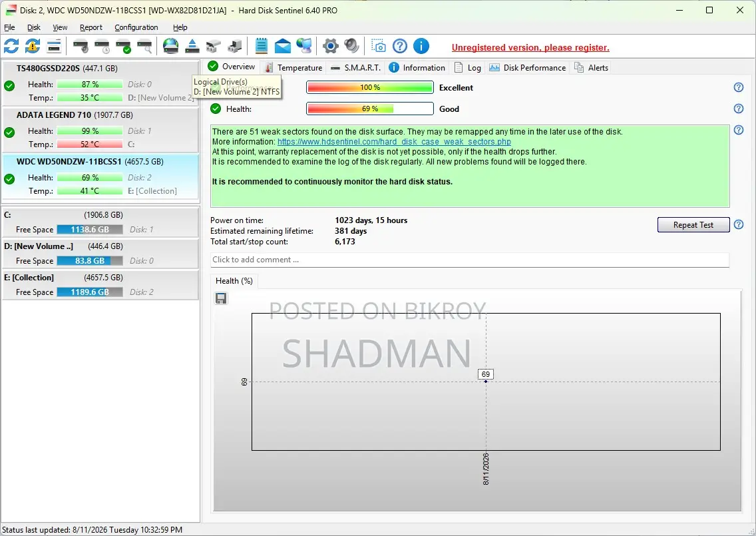Screen dimensions: 756x536
Task: Click the disk drawers icon in toolbar
Action: tap(213, 47)
